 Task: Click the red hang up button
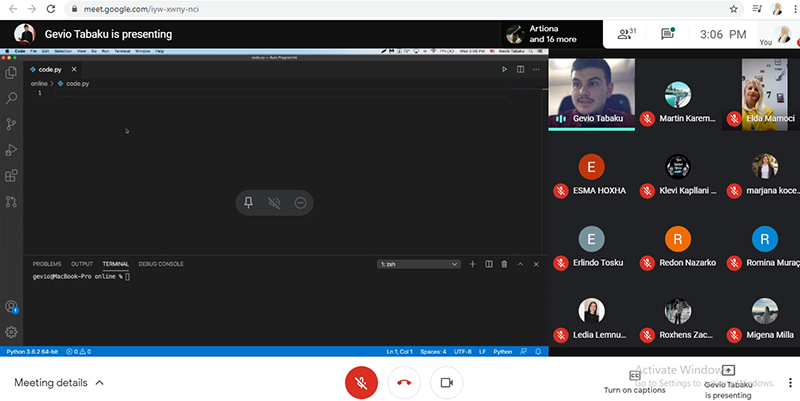(404, 382)
